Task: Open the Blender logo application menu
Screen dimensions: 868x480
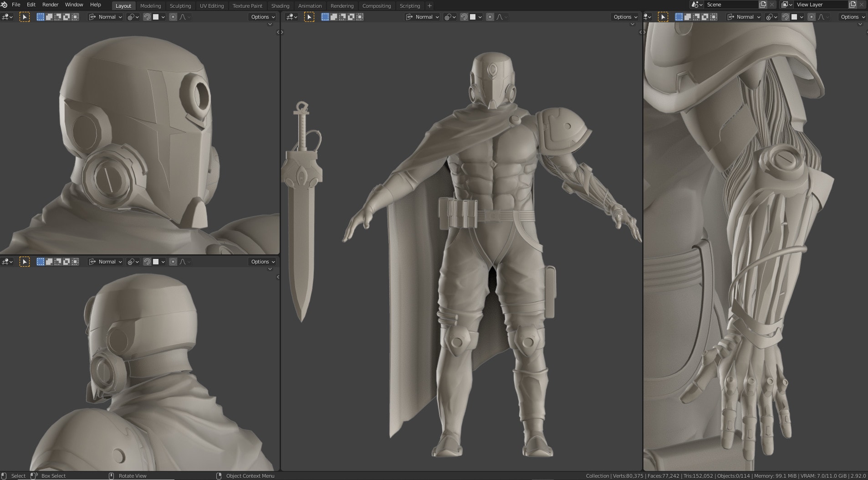Action: click(4, 5)
